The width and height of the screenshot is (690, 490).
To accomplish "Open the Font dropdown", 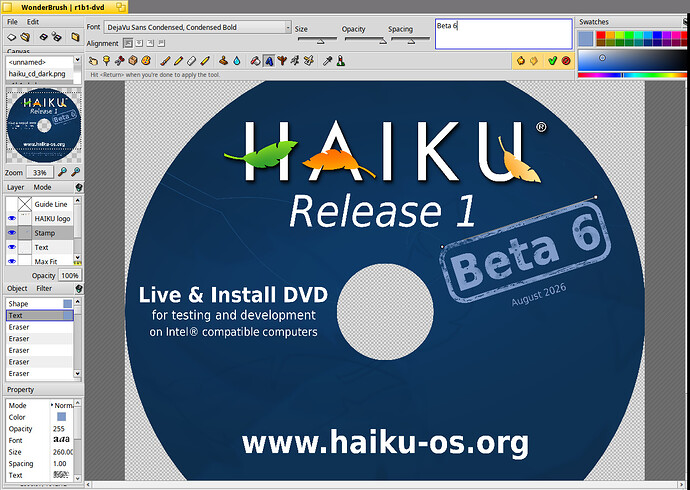I will [x=198, y=27].
